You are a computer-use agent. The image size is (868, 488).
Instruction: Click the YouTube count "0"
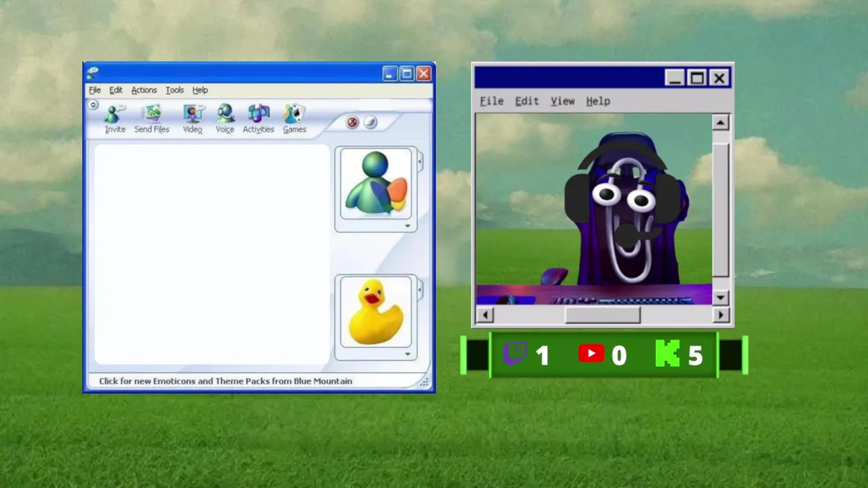619,355
